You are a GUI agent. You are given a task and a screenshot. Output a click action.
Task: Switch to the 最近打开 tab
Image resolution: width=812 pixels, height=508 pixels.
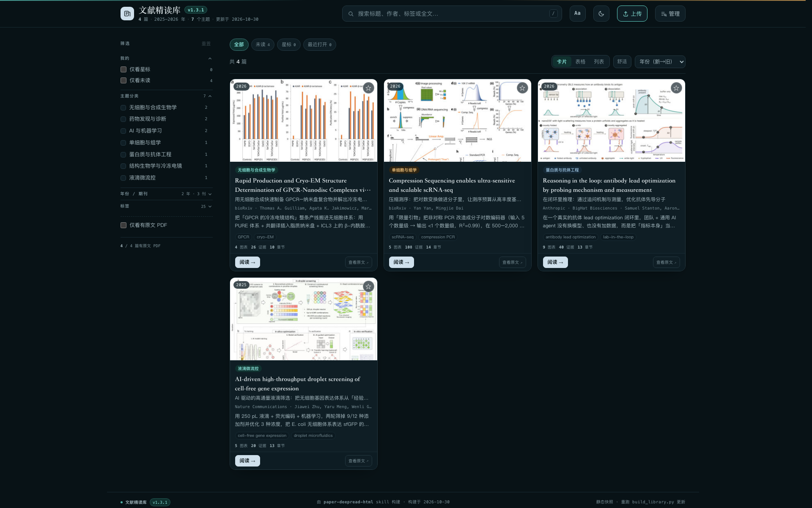click(x=319, y=44)
